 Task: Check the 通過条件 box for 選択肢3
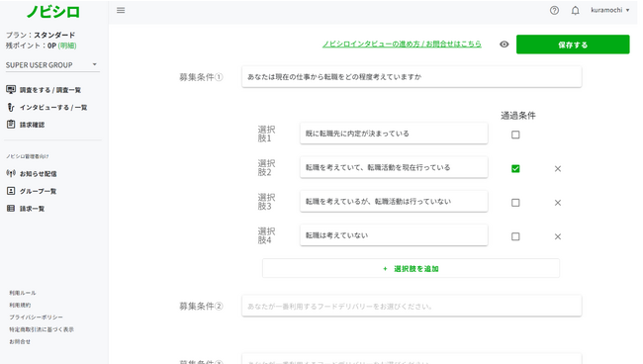tap(515, 203)
